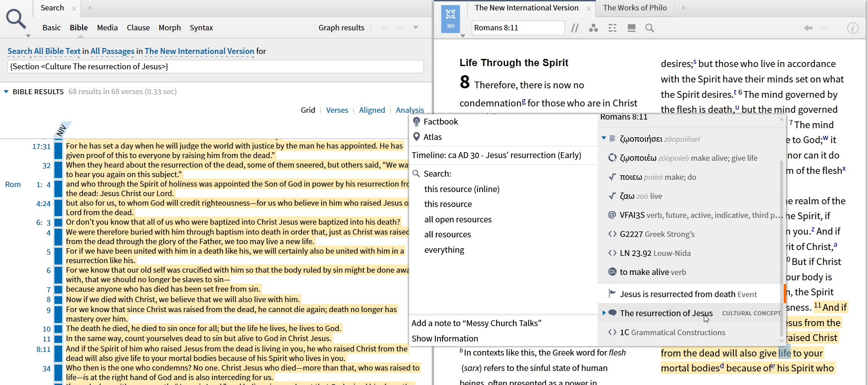Click the lemma ring icon beside ζωοποιέω

(612, 158)
